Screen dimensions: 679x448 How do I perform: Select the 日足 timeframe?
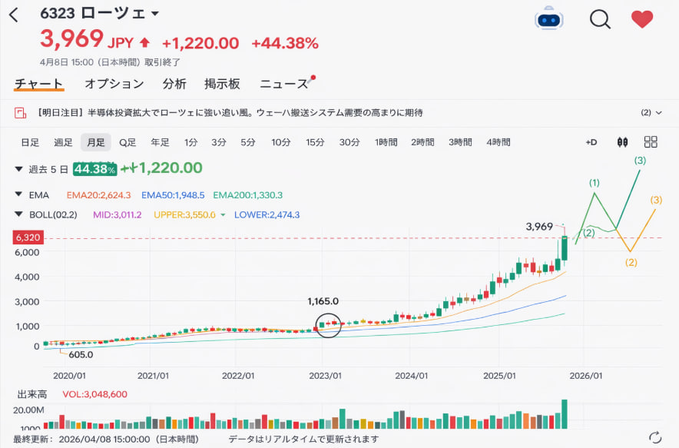[30, 142]
